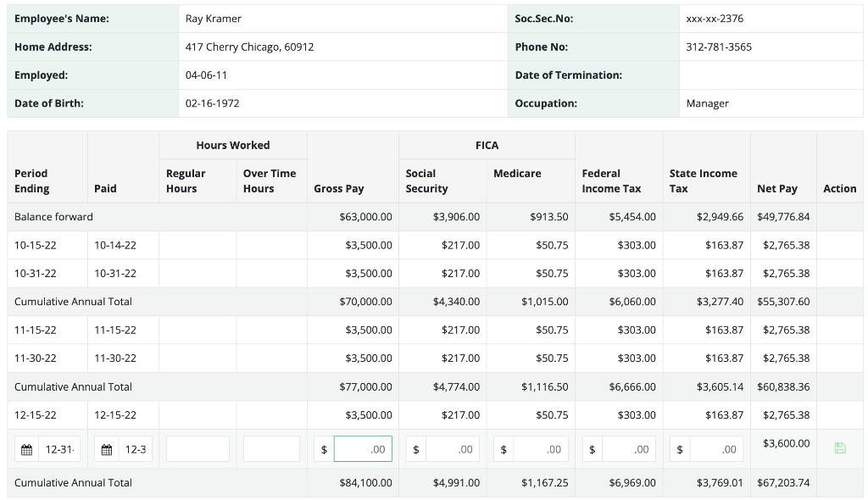Click the Balance forward row label
The image size is (868, 500).
53,216
